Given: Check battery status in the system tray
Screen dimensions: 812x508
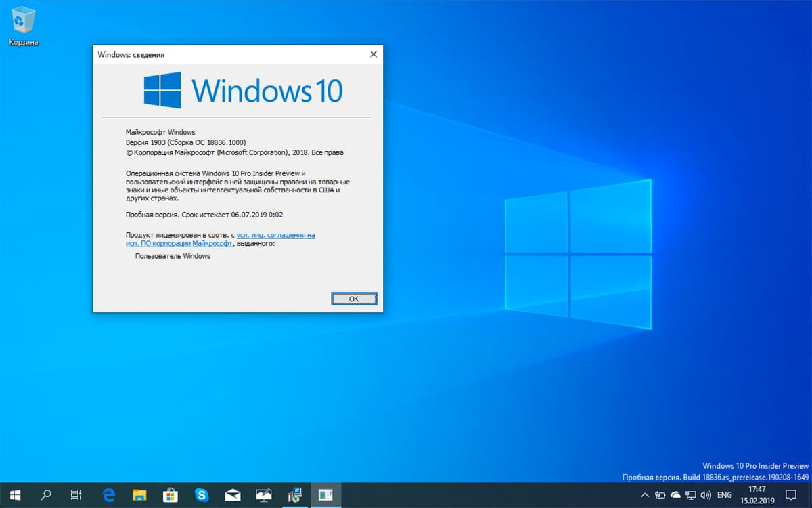Looking at the screenshot, I should (660, 495).
